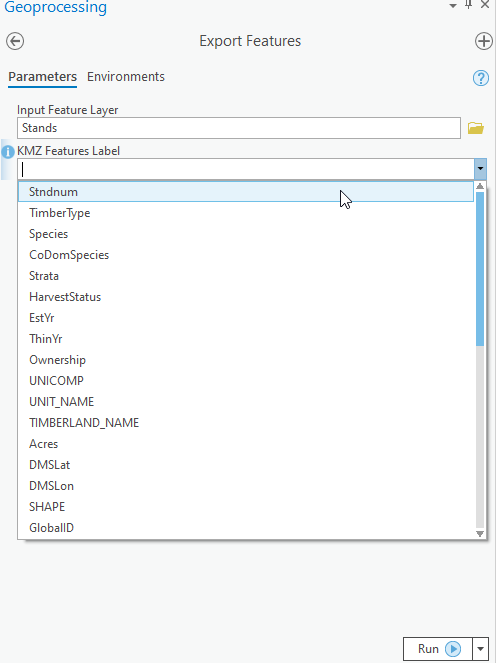Click the info icon beside KMZ Features Label

tap(8, 152)
